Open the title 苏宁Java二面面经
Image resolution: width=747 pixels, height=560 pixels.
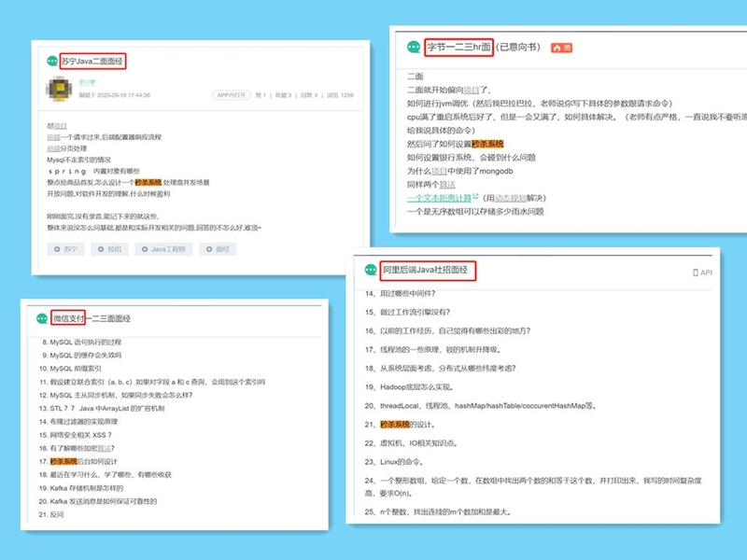click(x=92, y=61)
